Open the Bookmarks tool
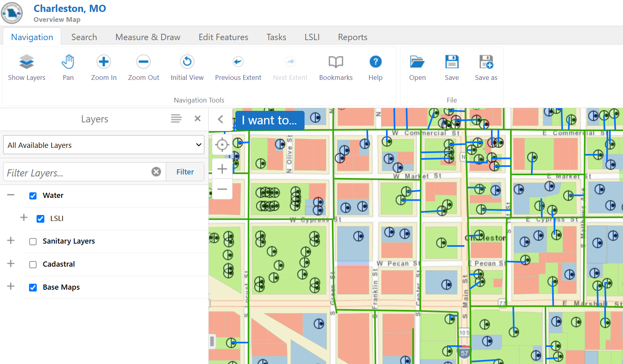Screen dimensions: 623x364 point(336,62)
